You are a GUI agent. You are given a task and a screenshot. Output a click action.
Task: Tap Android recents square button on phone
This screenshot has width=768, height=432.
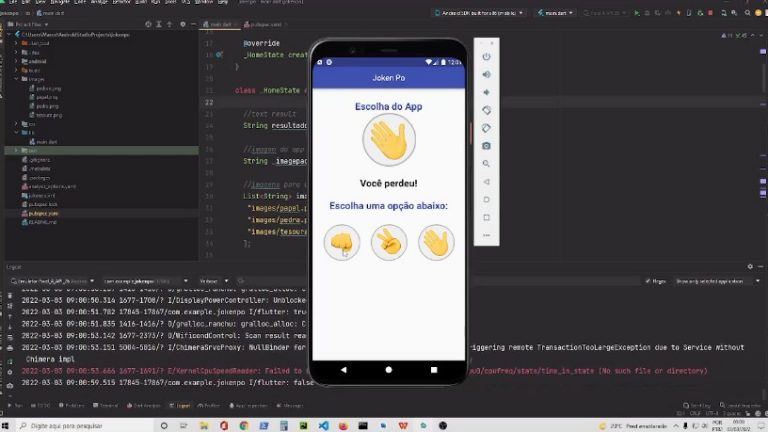point(434,370)
